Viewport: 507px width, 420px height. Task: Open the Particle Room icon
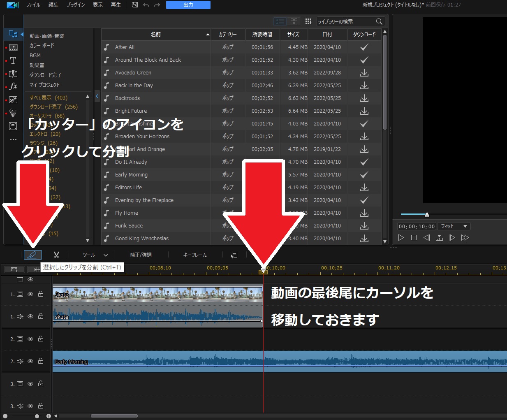pos(13,113)
